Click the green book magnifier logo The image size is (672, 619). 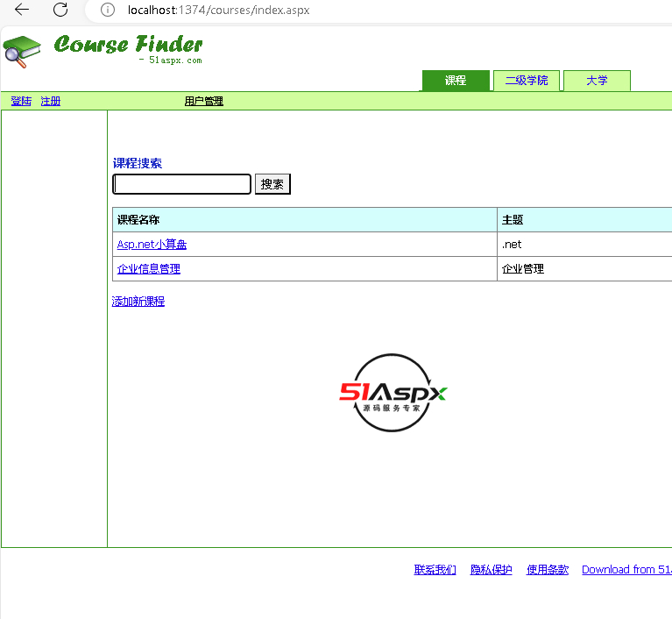coord(22,52)
